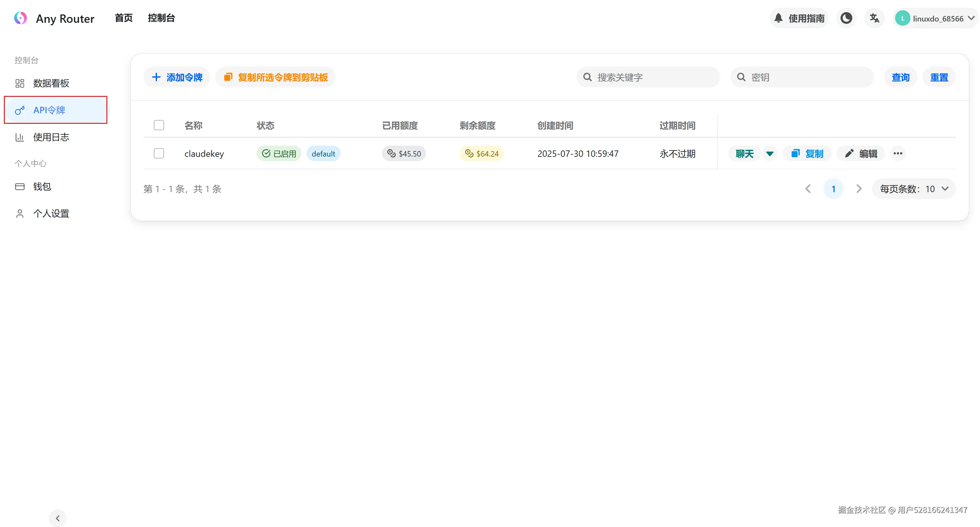The image size is (980, 527).
Task: Click the bell 使用指南 button
Action: click(x=799, y=18)
